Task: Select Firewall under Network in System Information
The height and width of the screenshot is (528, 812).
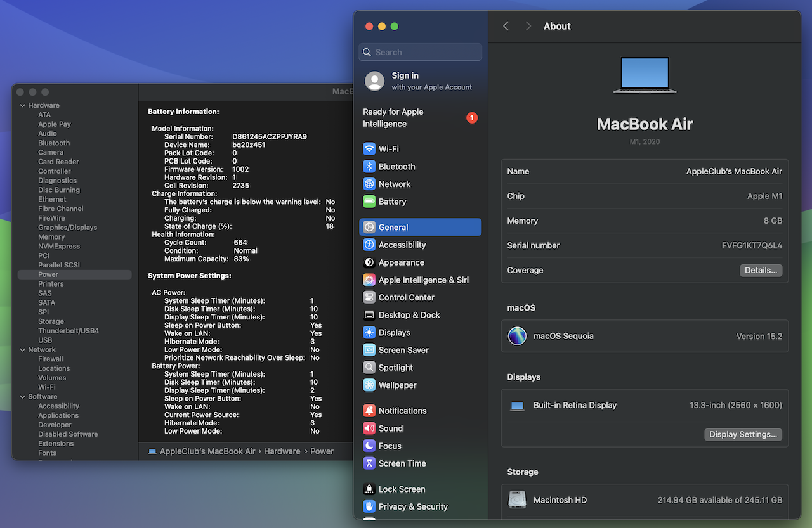Action: [x=51, y=359]
